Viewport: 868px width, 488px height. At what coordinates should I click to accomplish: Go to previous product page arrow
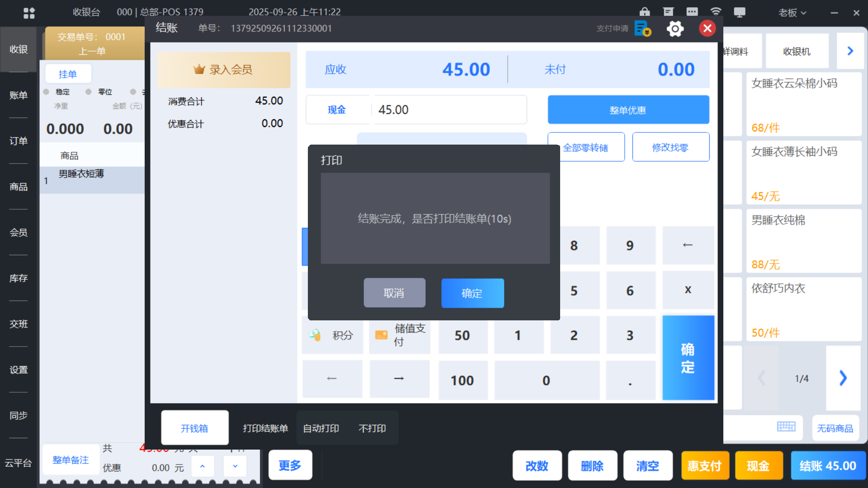click(762, 378)
